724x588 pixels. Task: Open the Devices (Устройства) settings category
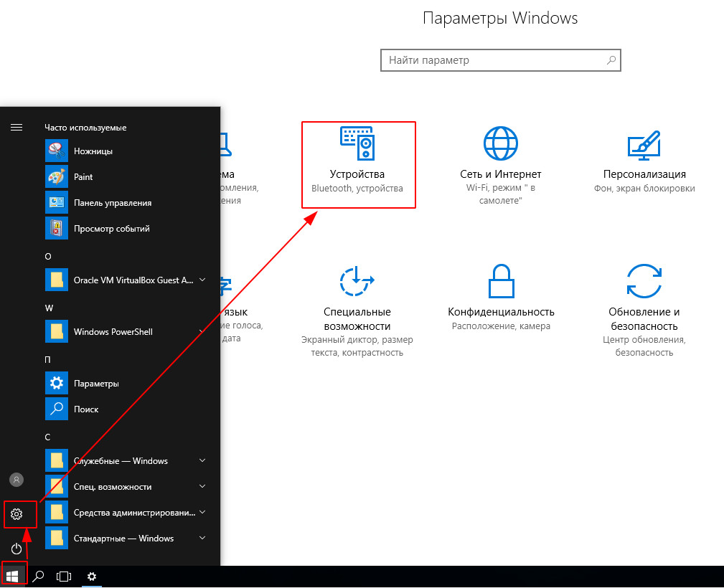click(x=358, y=165)
